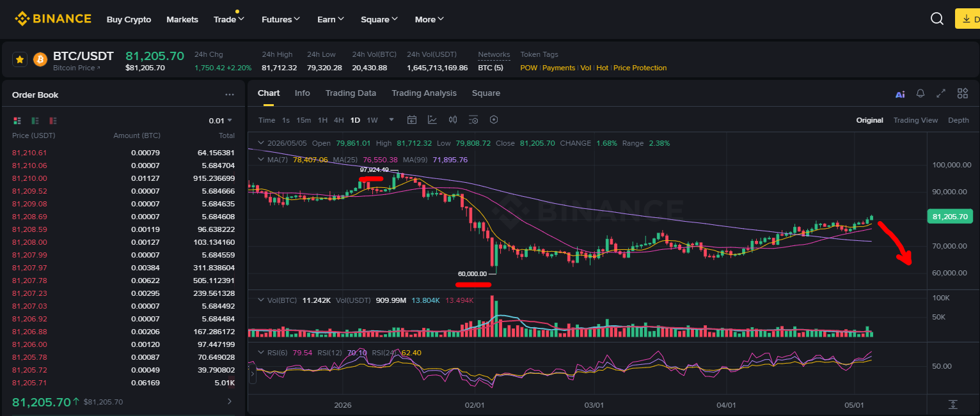Switch to the Trading Data tab
980x416 pixels.
click(351, 93)
